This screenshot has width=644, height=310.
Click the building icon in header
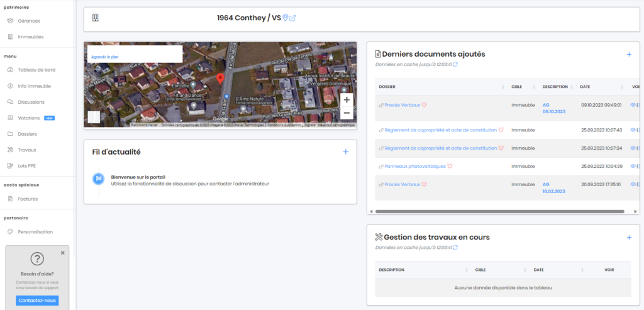(96, 18)
